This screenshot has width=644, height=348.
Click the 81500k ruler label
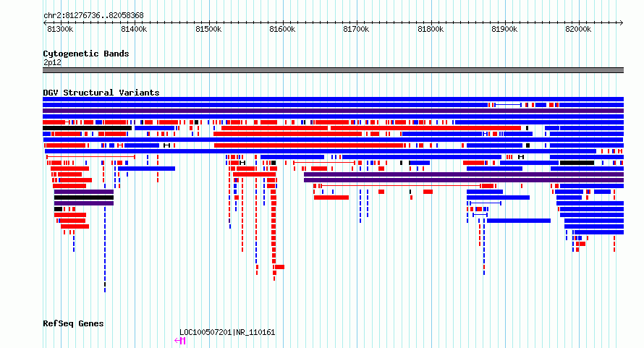208,29
